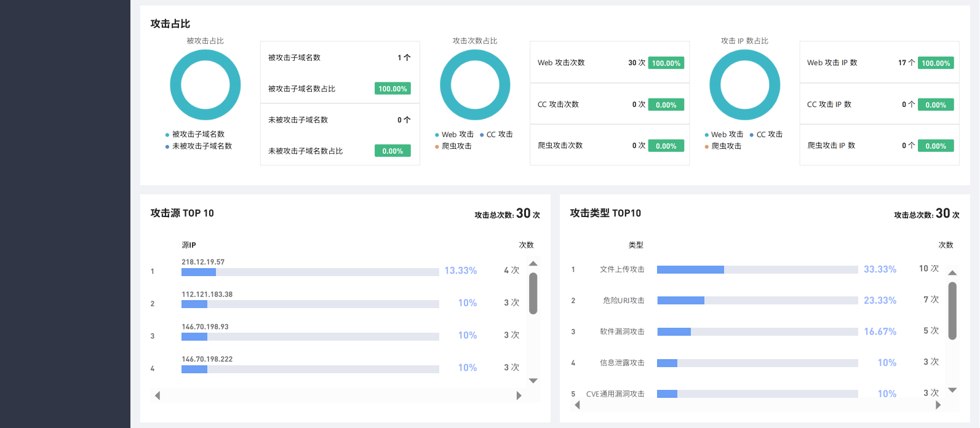This screenshot has height=428, width=980.
Task: Click vertical scrollbar thumb in attack source panel
Action: pos(533,293)
